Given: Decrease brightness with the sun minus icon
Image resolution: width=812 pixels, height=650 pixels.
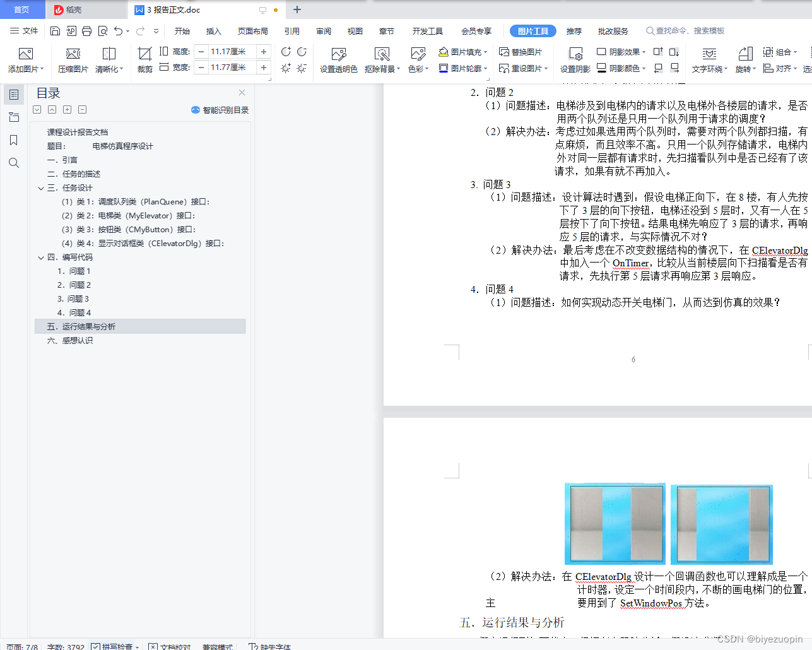Looking at the screenshot, I should tap(302, 68).
